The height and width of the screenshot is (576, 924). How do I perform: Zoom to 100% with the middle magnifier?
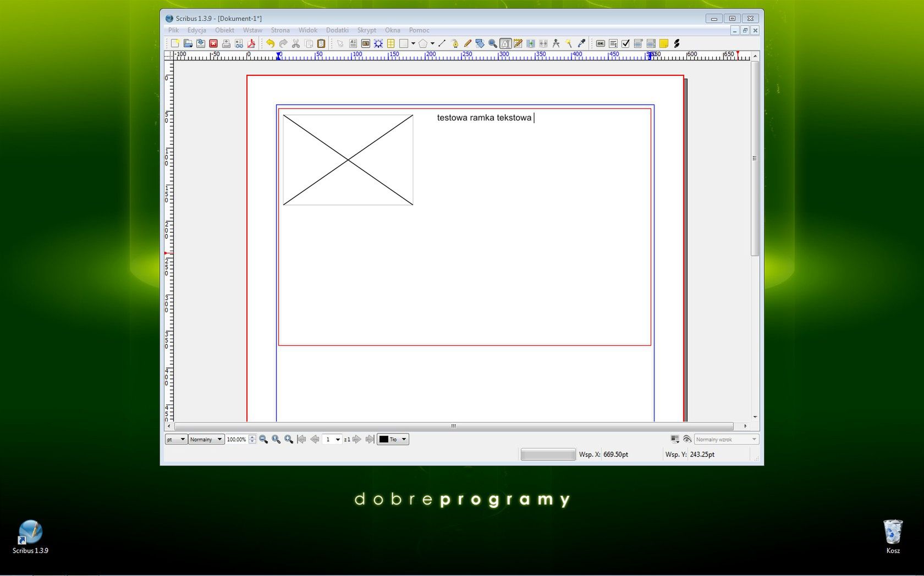[276, 439]
